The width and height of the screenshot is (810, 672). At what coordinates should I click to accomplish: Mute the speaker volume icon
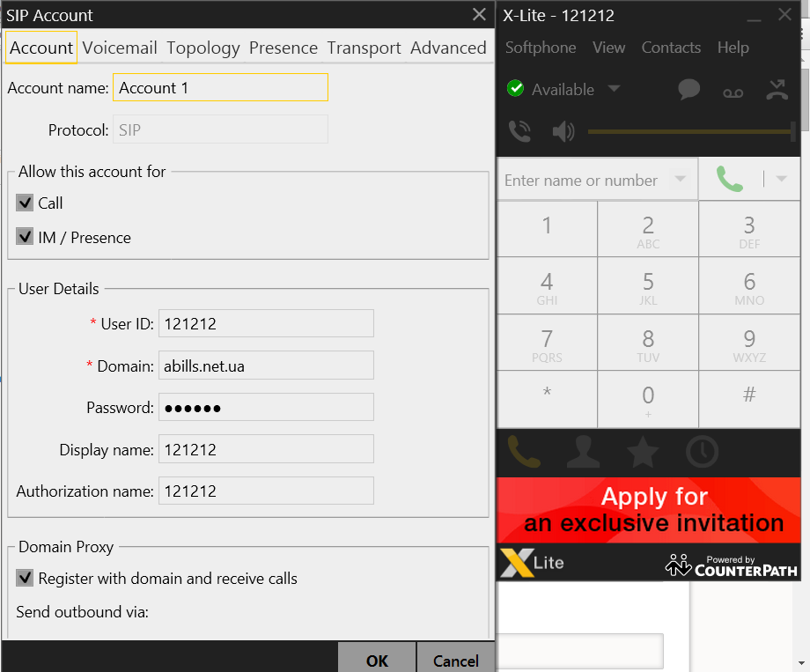(x=563, y=132)
